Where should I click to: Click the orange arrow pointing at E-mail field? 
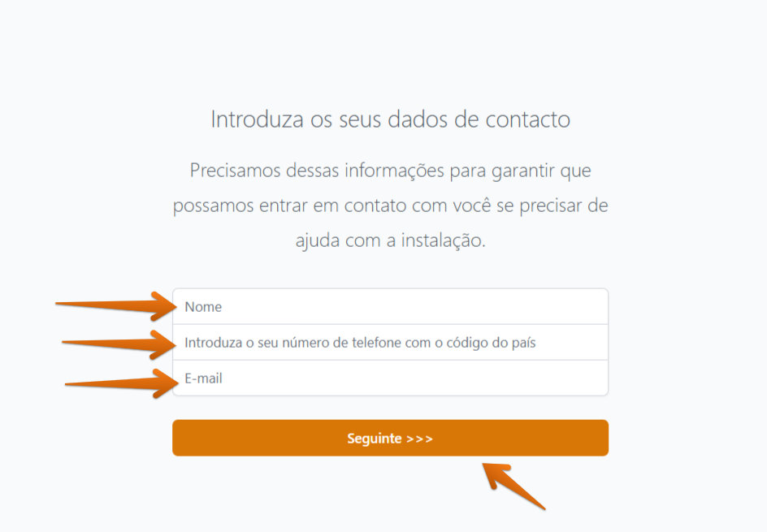[x=122, y=383]
